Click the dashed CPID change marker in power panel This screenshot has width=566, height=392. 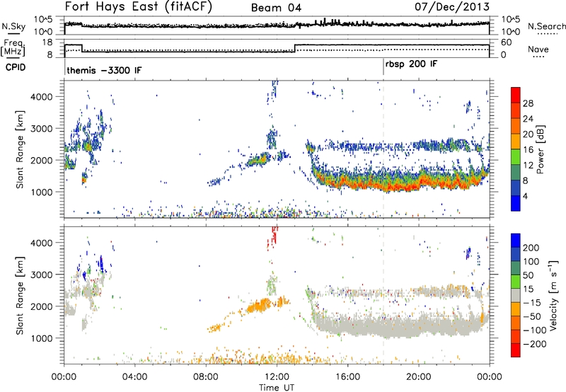click(383, 149)
